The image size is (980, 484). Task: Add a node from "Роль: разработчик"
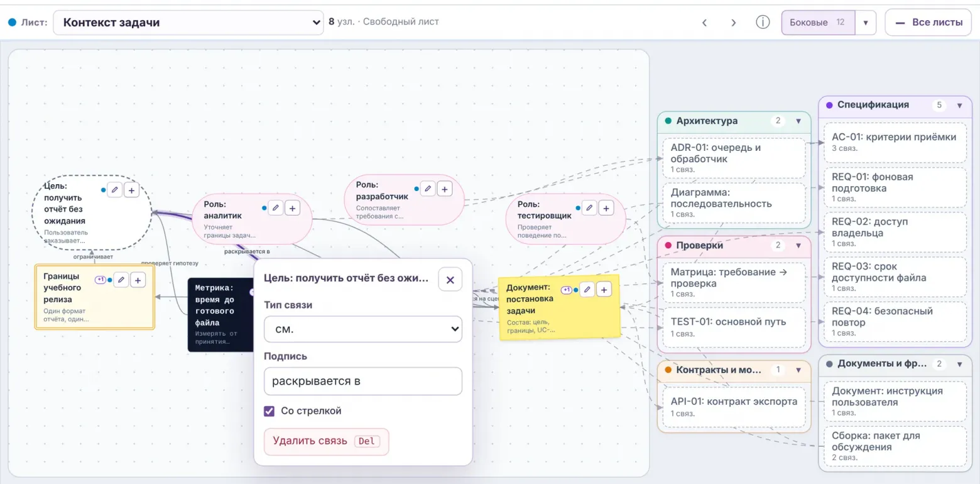tap(445, 188)
